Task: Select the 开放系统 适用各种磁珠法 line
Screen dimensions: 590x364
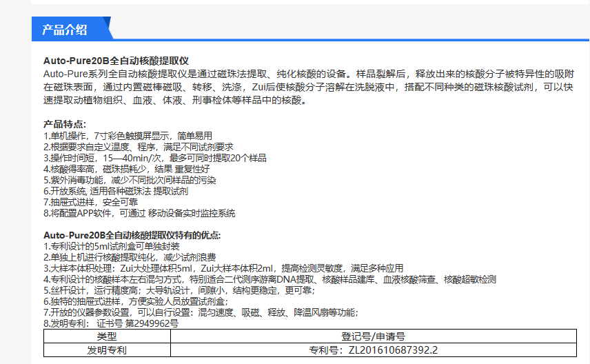Action: [x=115, y=191]
